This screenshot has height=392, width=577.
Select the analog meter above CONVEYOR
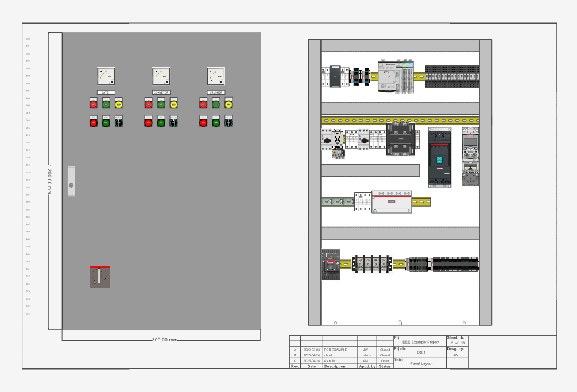pos(161,76)
